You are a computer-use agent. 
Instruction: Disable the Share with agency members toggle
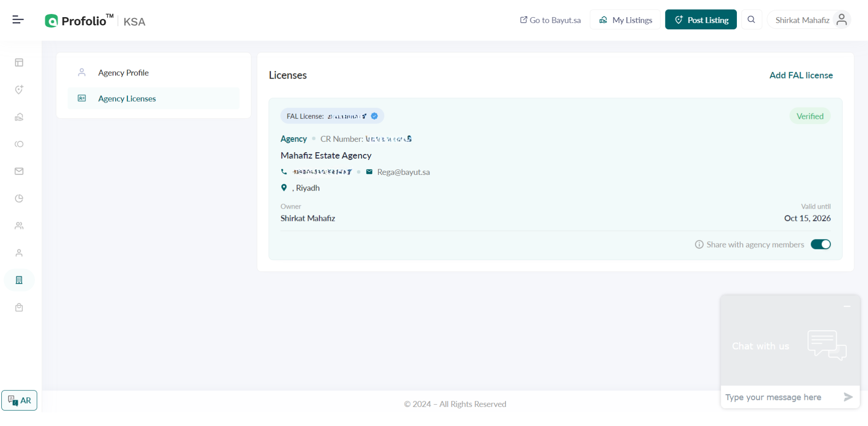pos(821,244)
